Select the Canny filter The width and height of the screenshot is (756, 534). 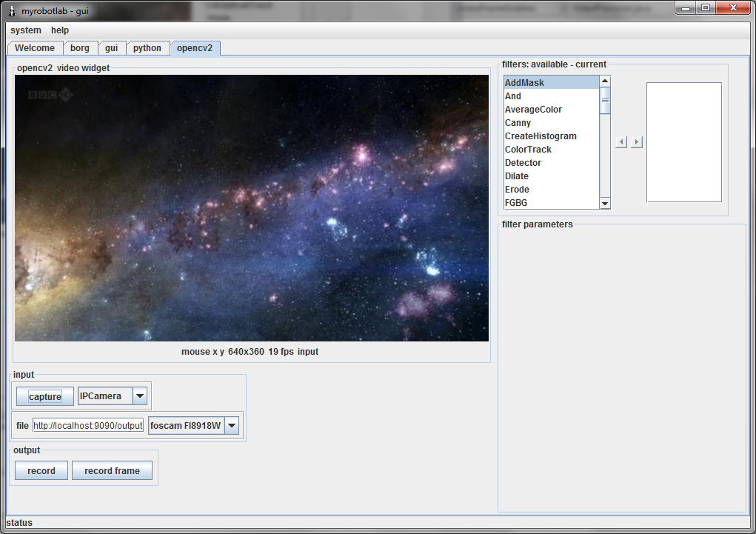(551, 122)
